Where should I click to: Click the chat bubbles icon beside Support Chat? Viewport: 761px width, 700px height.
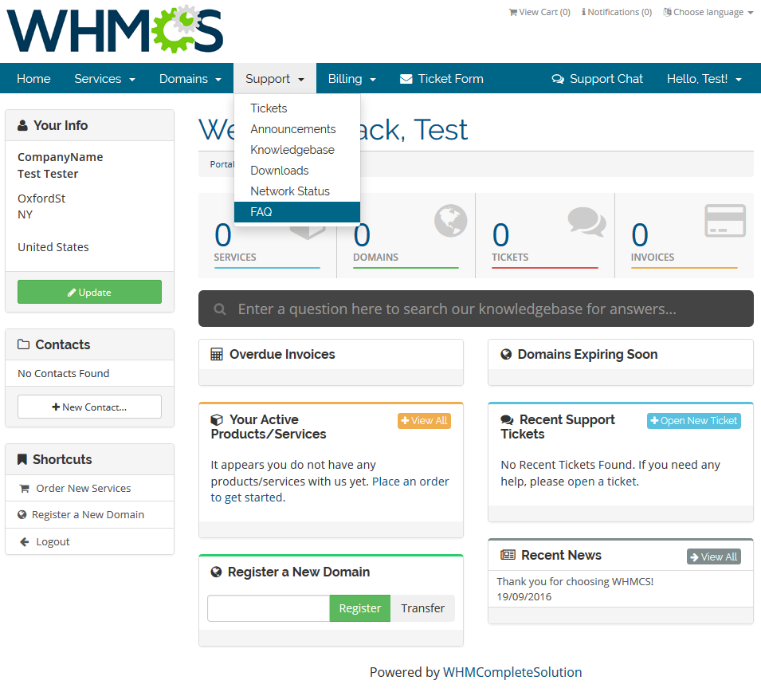click(x=558, y=79)
